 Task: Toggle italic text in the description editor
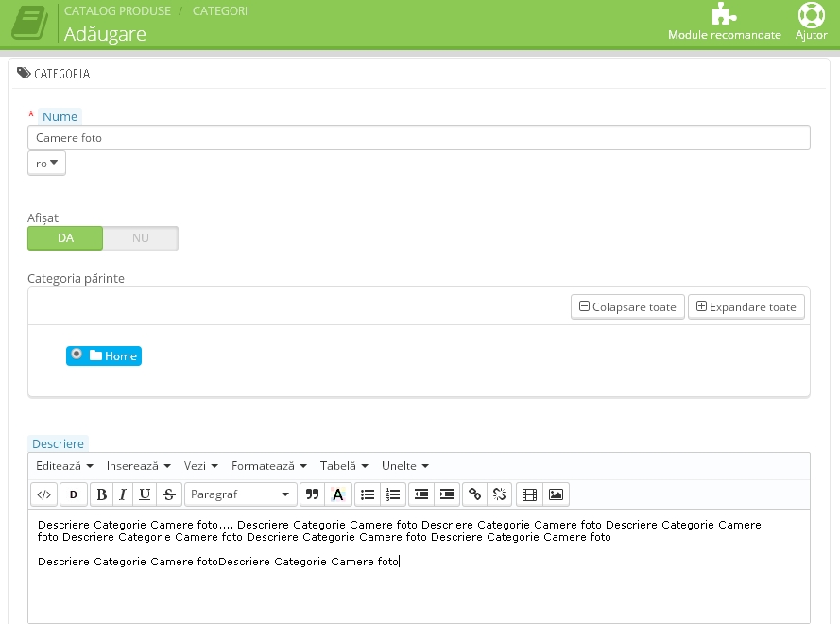123,494
